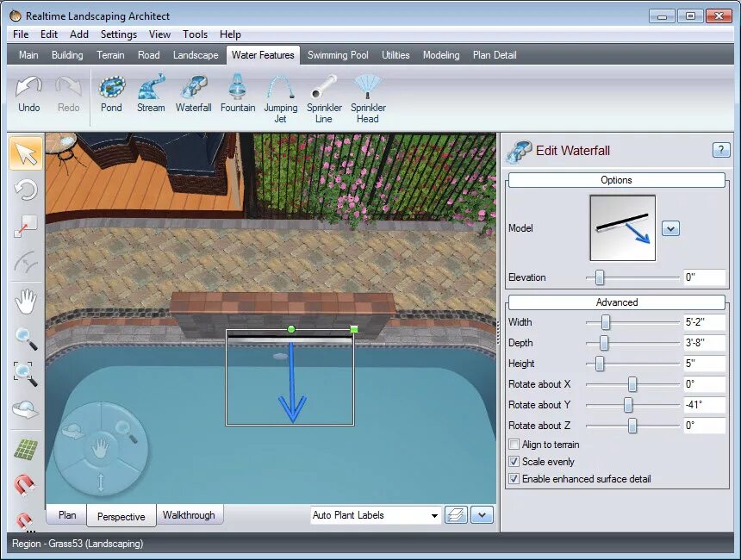Select the zoom magnifier tool
The height and width of the screenshot is (560, 741).
pos(26,339)
